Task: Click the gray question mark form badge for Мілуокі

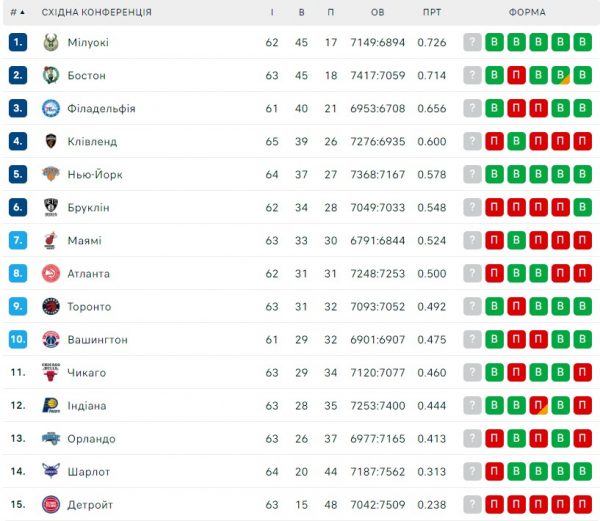Action: click(x=472, y=42)
